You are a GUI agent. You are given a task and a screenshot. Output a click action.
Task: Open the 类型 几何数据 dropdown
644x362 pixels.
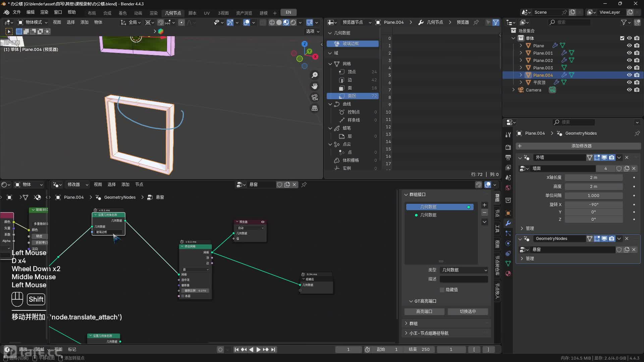pos(464,270)
